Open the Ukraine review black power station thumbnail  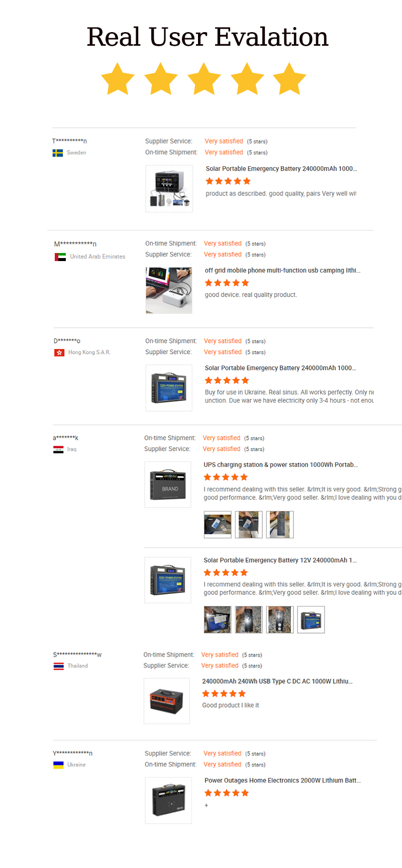pyautogui.click(x=168, y=801)
